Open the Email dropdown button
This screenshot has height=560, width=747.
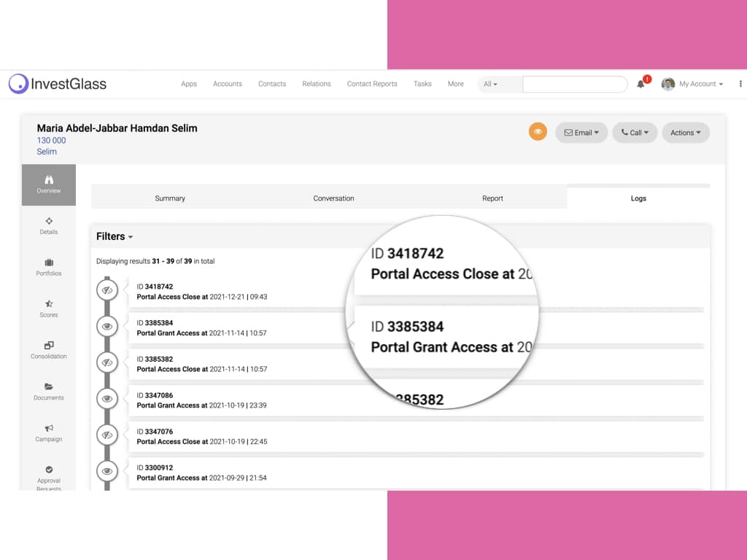tap(581, 133)
